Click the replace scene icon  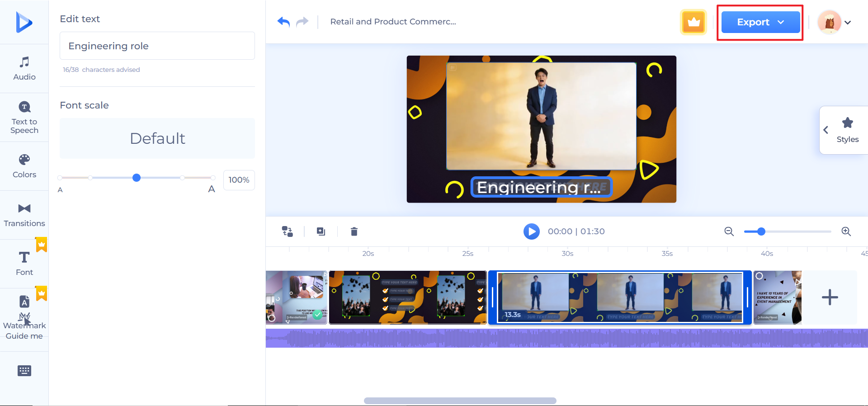click(x=288, y=231)
